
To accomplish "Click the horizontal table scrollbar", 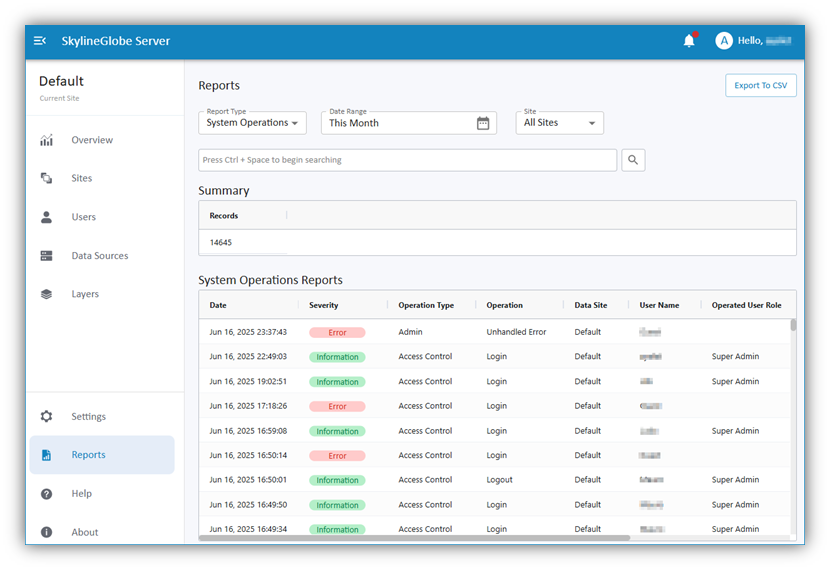I will click(x=414, y=538).
